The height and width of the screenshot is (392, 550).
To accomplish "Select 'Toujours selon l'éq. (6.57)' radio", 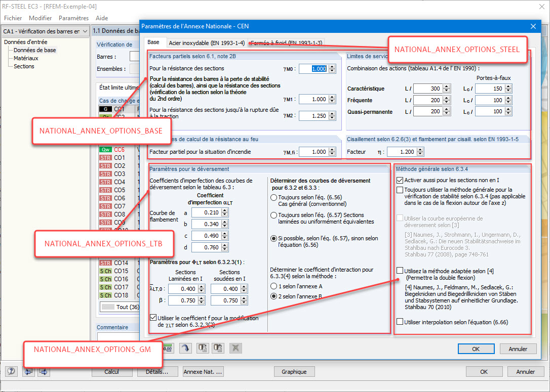I will click(x=273, y=215).
